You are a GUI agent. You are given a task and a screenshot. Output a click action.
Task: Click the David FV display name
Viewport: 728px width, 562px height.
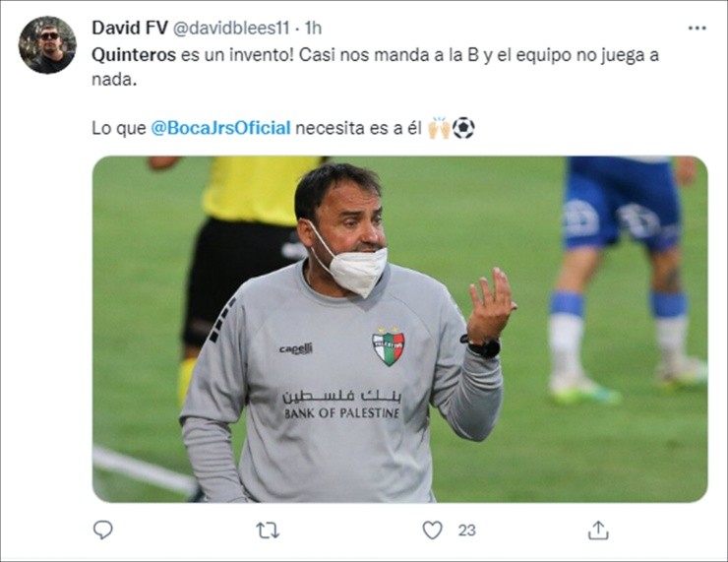pyautogui.click(x=130, y=28)
